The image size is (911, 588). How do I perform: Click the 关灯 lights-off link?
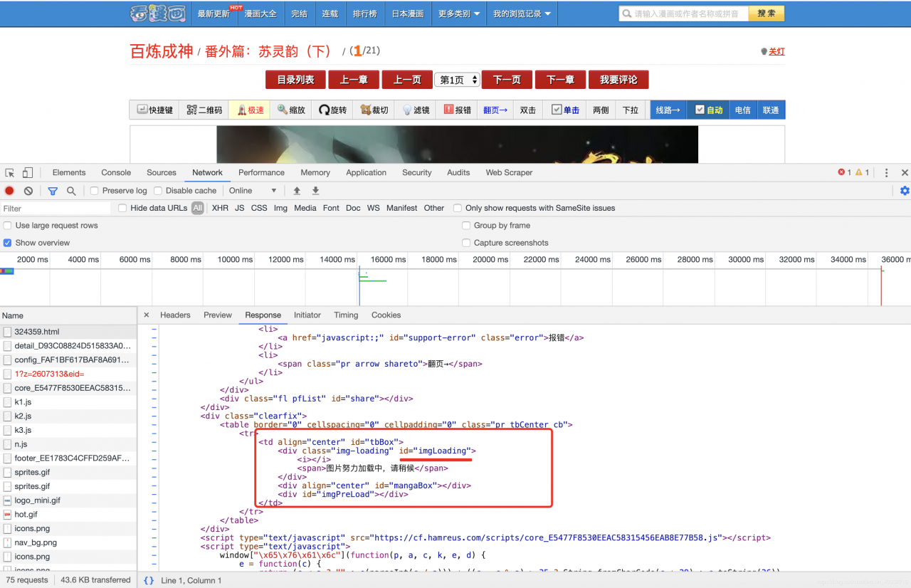pos(776,51)
